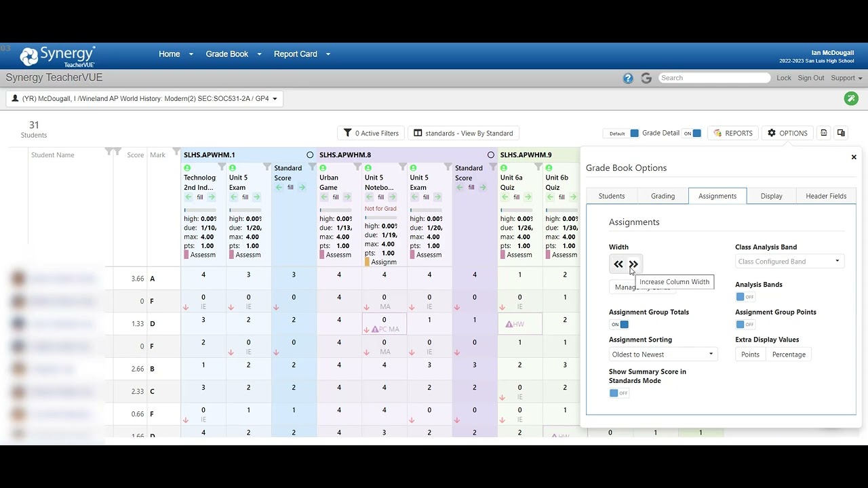
Task: Open the Support dropdown
Action: click(846, 78)
